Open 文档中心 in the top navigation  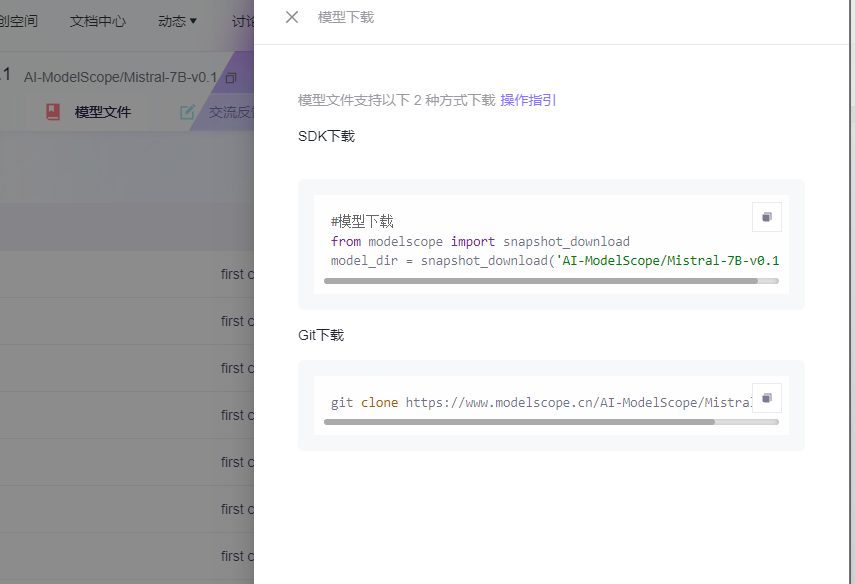98,21
